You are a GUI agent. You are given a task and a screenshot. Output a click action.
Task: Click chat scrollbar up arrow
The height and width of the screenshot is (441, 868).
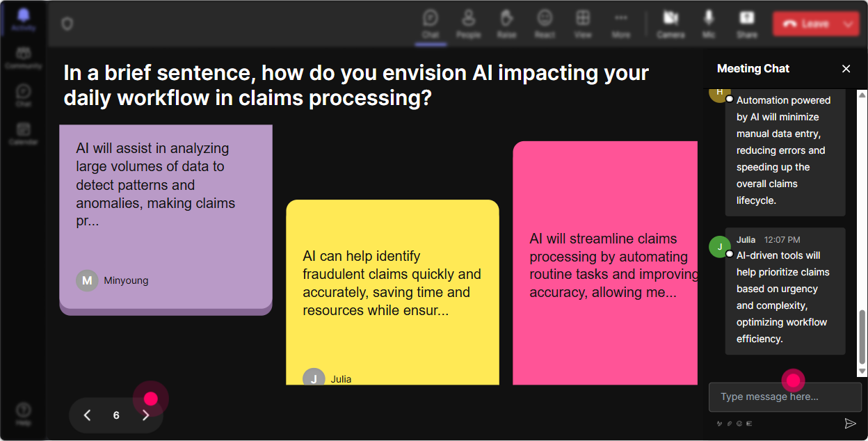[x=862, y=94]
